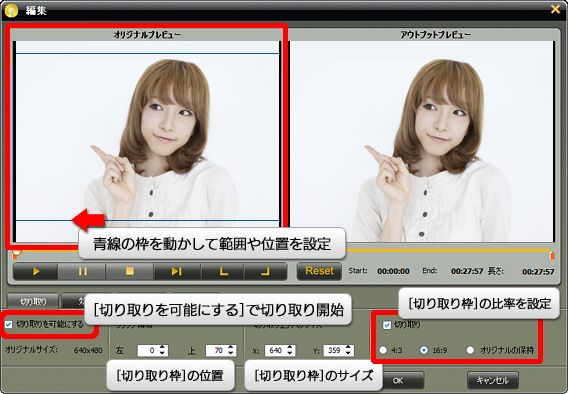Click the orange end marker on timeline

click(552, 255)
